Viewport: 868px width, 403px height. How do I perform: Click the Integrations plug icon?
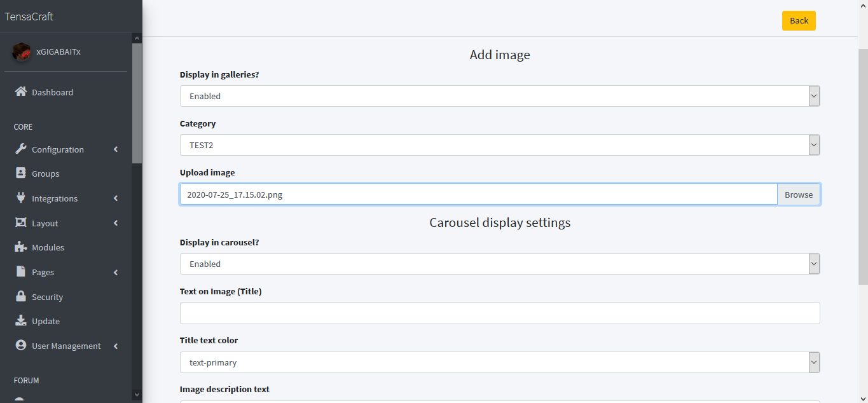[x=20, y=198]
